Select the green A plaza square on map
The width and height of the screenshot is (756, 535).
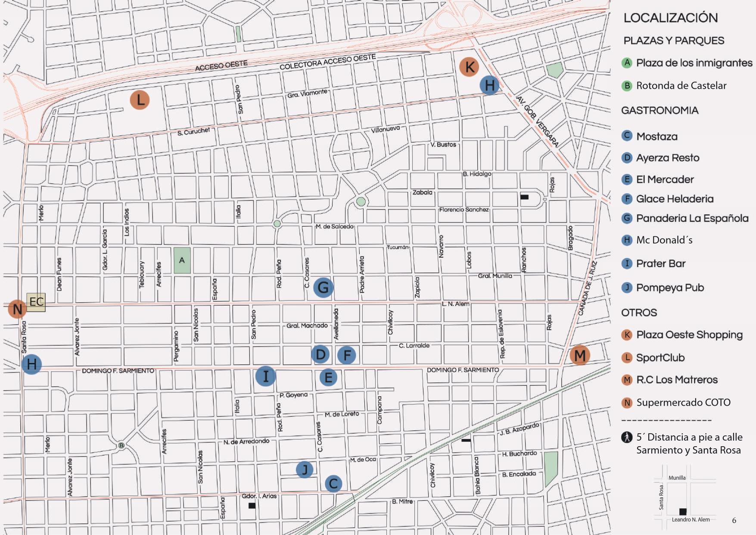pyautogui.click(x=182, y=260)
